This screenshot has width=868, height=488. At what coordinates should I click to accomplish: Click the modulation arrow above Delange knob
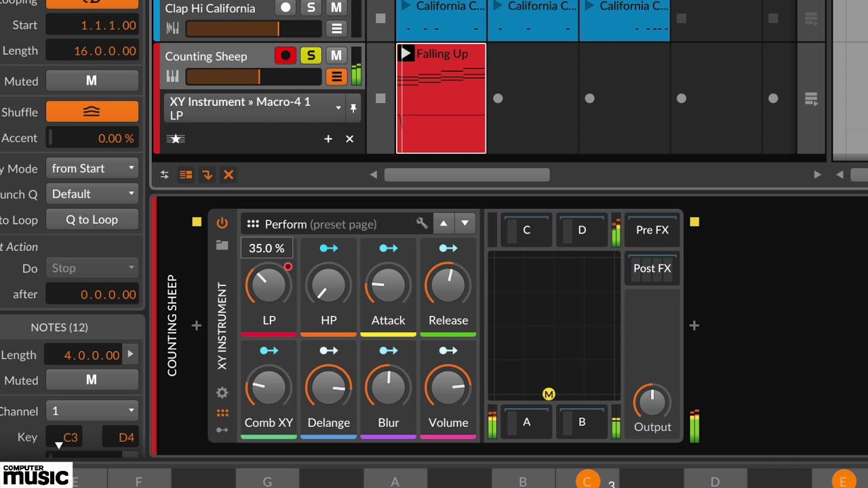328,350
